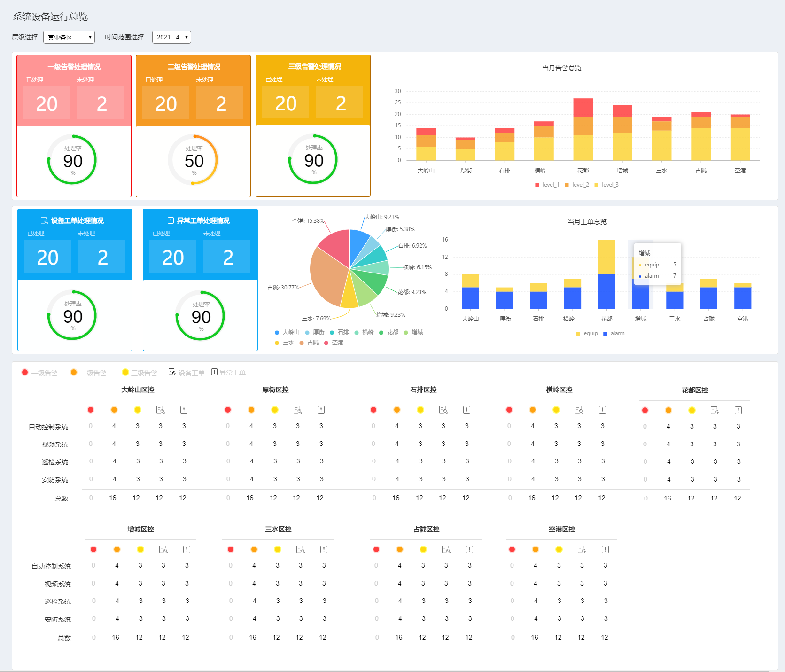The image size is (785, 672).
Task: Click the icon beside 异常工单处理情况 card title
Action: pos(171,220)
